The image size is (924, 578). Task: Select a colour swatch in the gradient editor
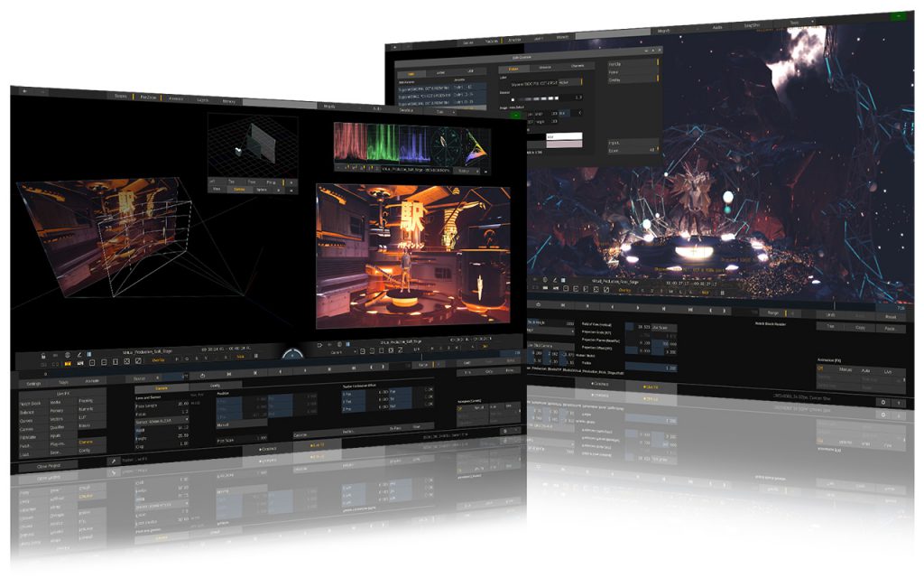539,98
